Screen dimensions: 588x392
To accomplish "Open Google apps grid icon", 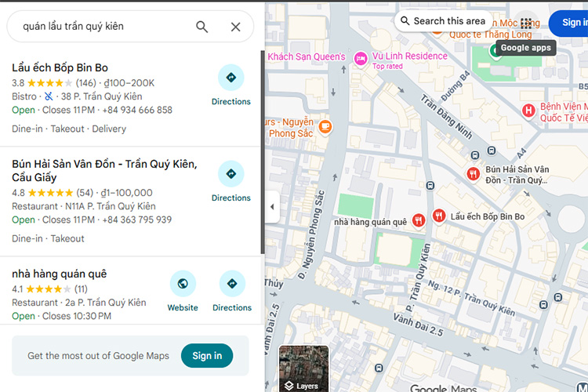I will [526, 24].
